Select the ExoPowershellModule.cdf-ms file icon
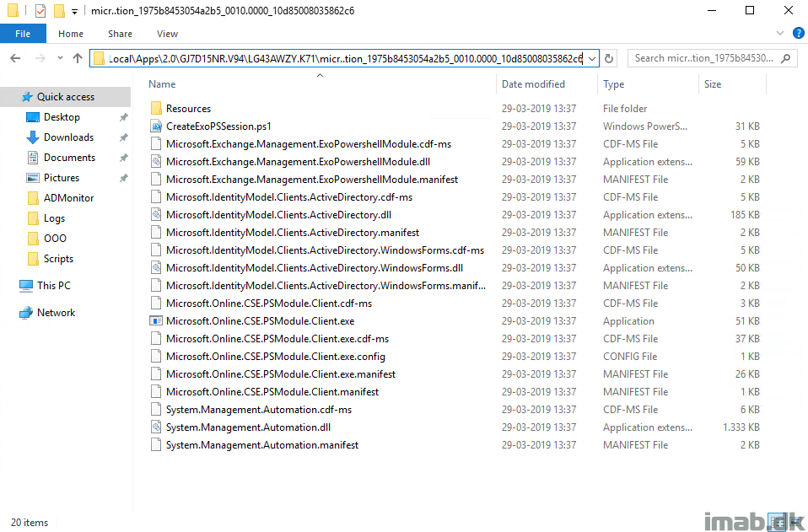Screen dimensions: 808x532 [156, 143]
